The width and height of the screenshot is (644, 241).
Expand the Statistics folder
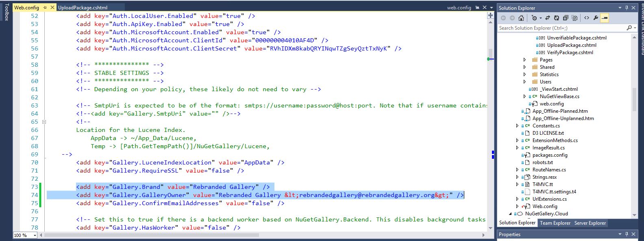click(524, 74)
